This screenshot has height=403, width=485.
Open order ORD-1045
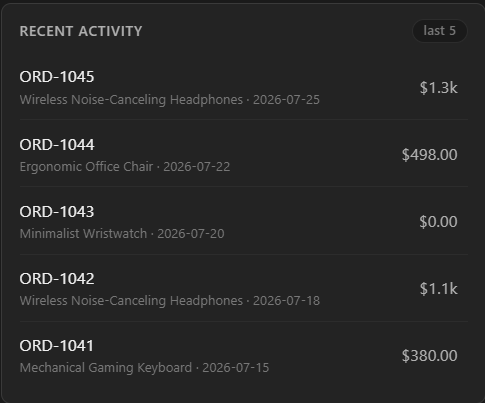244,87
